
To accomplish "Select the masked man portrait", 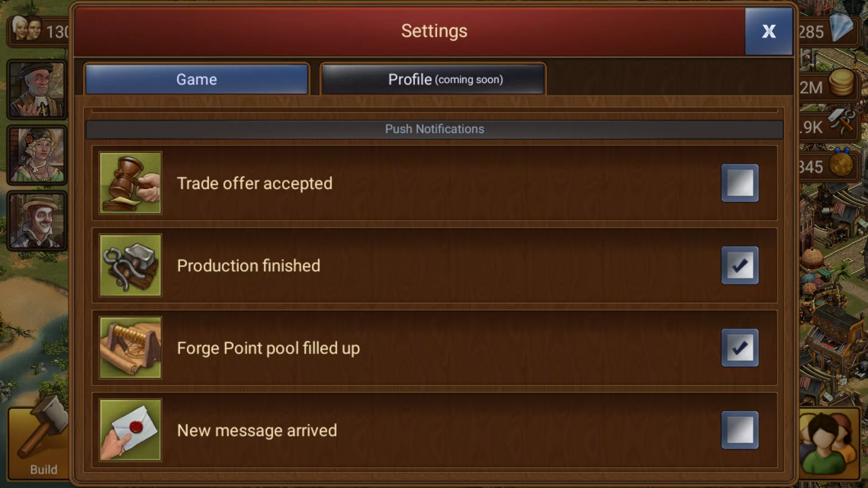I will (x=37, y=221).
